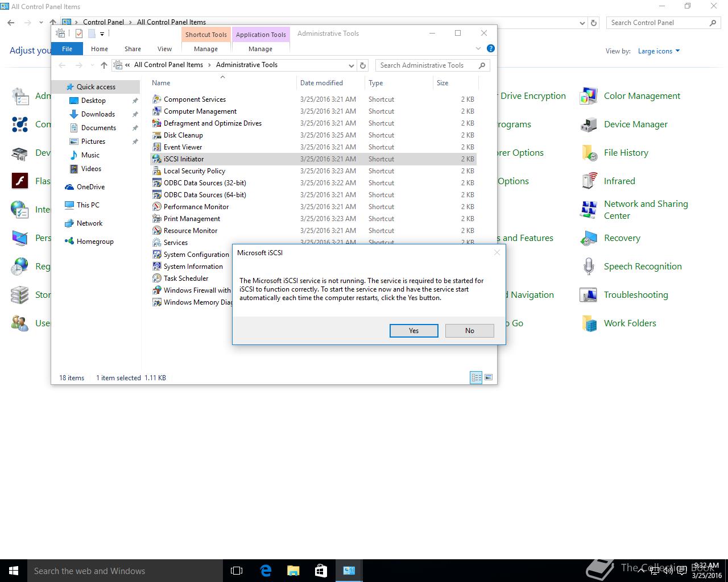This screenshot has width=728, height=582.
Task: Click the Network and Sharing Center icon
Action: [589, 210]
